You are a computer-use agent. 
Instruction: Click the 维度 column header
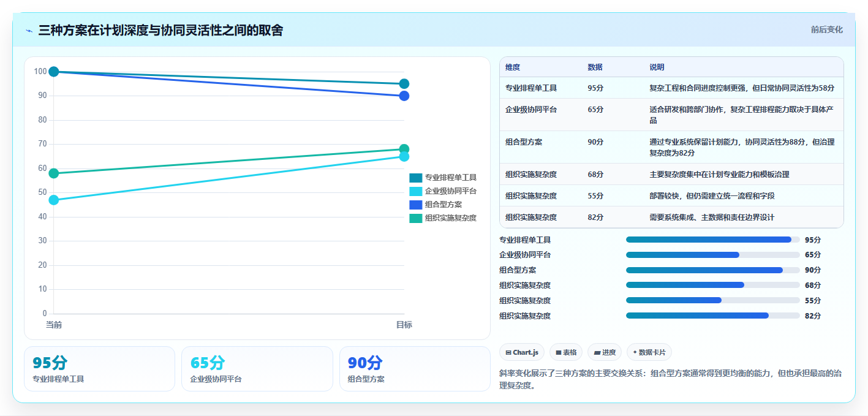tap(513, 67)
